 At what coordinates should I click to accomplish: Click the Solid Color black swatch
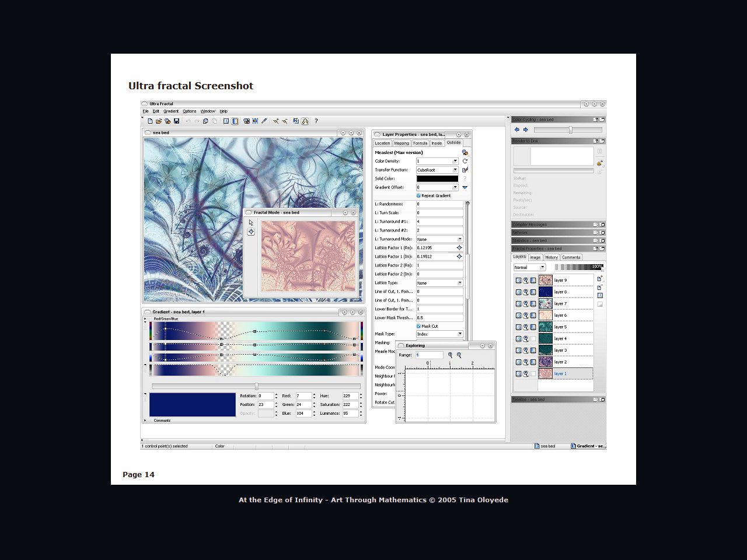437,178
